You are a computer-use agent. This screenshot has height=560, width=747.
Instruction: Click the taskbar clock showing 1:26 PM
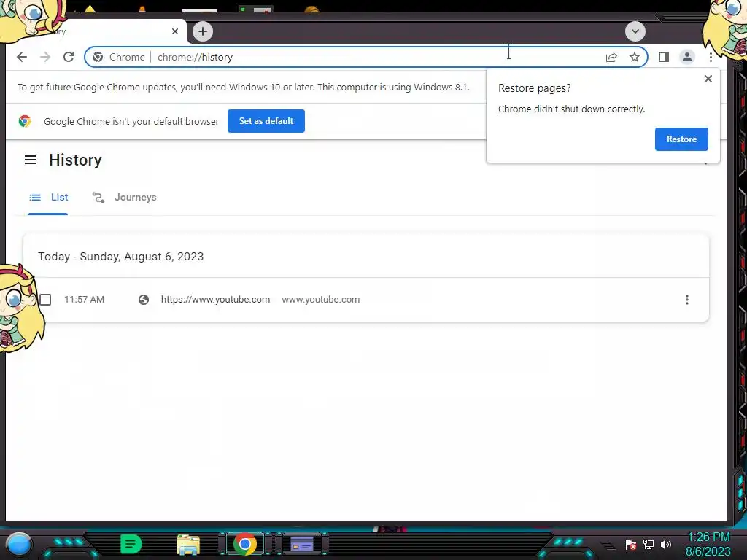(x=708, y=544)
